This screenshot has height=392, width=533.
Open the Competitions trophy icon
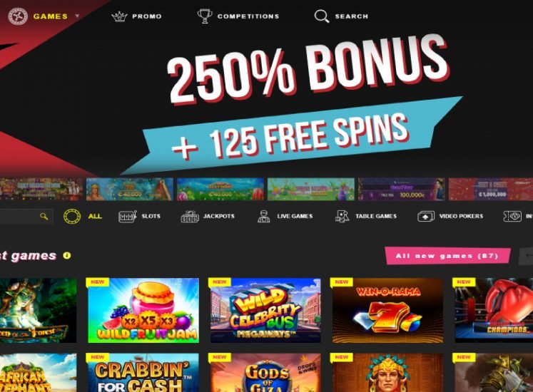pyautogui.click(x=205, y=16)
